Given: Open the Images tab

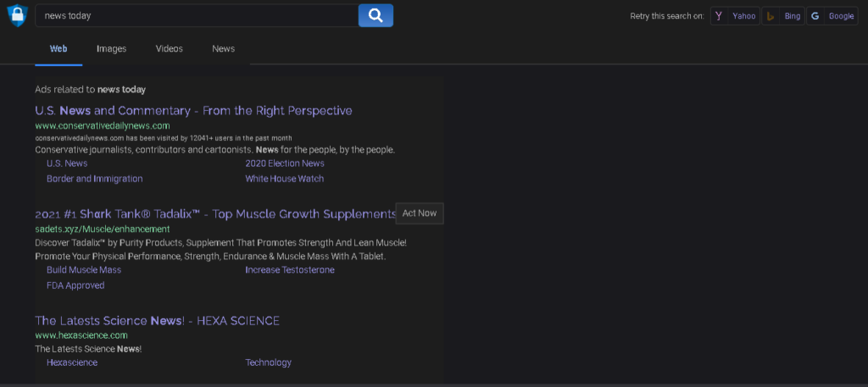Looking at the screenshot, I should pos(111,48).
